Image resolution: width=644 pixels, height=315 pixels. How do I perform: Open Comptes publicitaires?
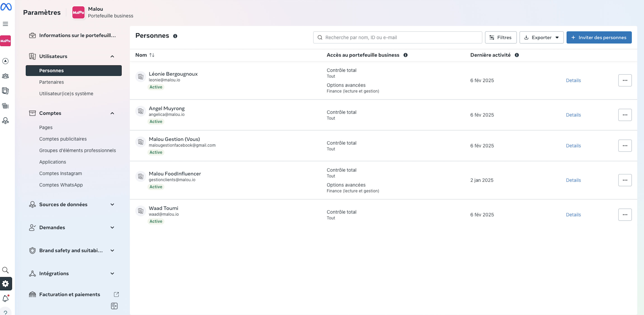click(x=63, y=139)
